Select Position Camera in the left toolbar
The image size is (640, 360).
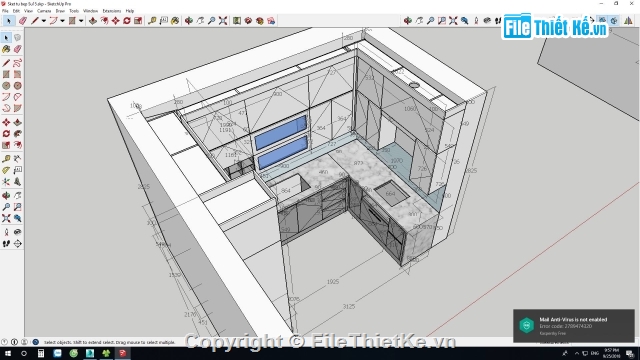coord(6,232)
